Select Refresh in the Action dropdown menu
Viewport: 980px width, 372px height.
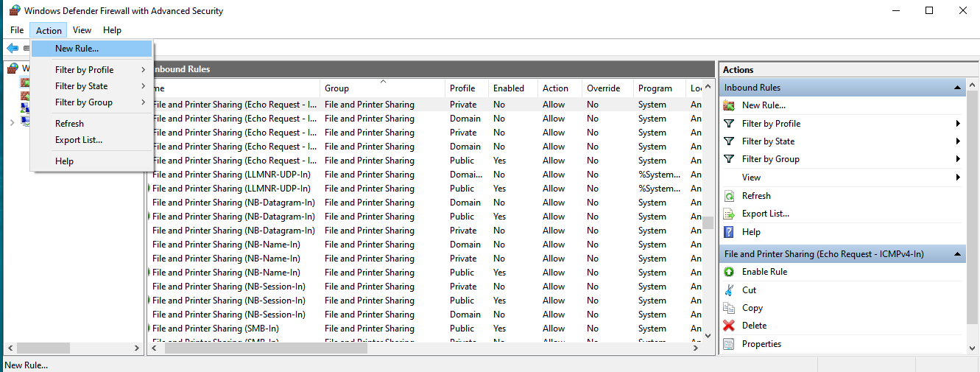point(91,124)
